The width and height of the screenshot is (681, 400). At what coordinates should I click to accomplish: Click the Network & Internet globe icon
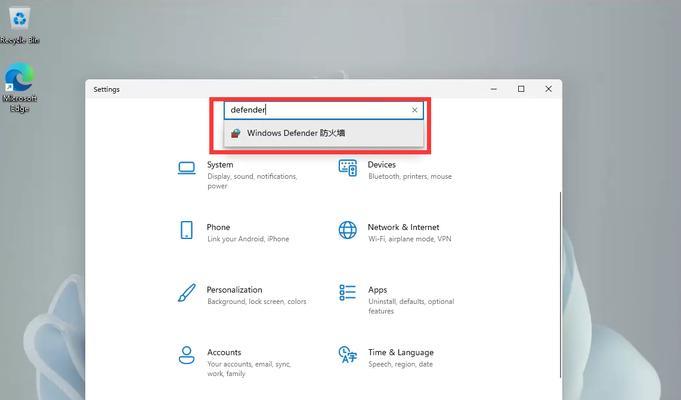tap(348, 230)
